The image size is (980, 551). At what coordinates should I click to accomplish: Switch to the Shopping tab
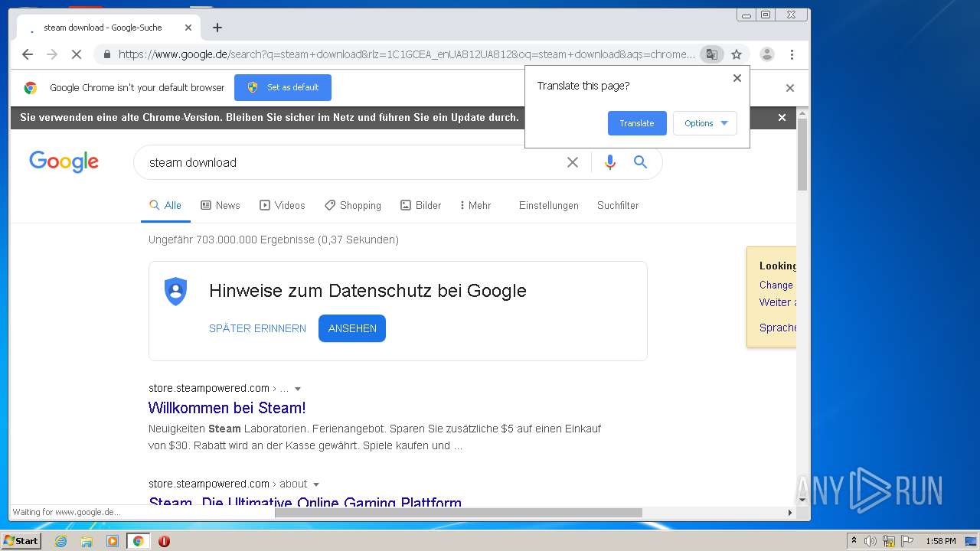353,205
